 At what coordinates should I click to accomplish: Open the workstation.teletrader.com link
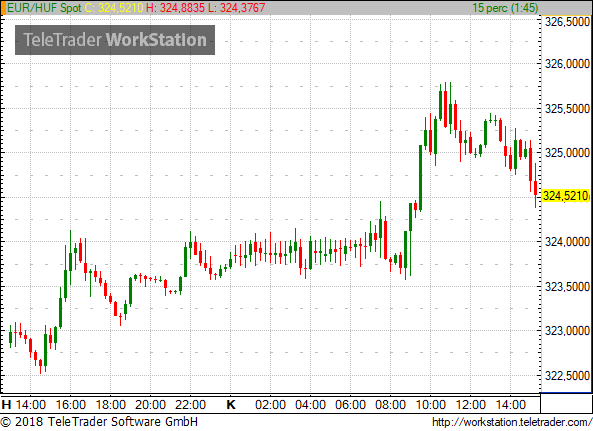point(512,422)
